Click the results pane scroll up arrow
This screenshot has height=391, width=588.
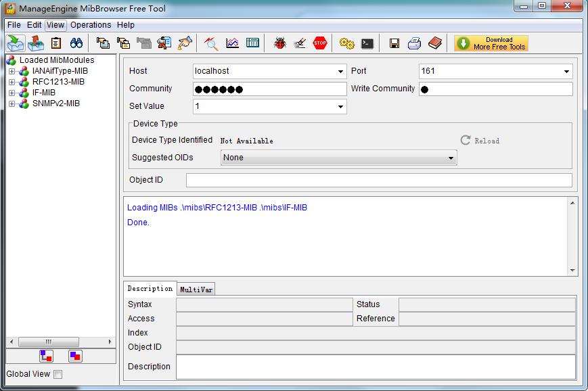tap(572, 203)
